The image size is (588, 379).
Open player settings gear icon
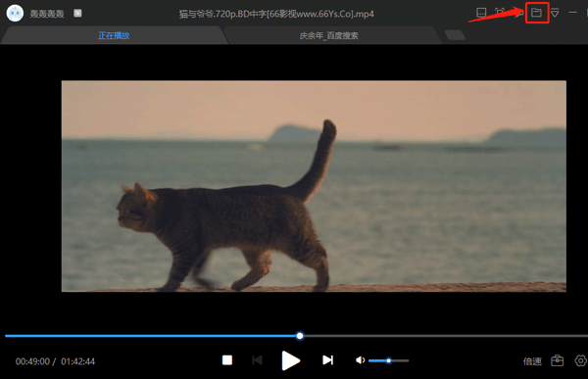(x=580, y=360)
